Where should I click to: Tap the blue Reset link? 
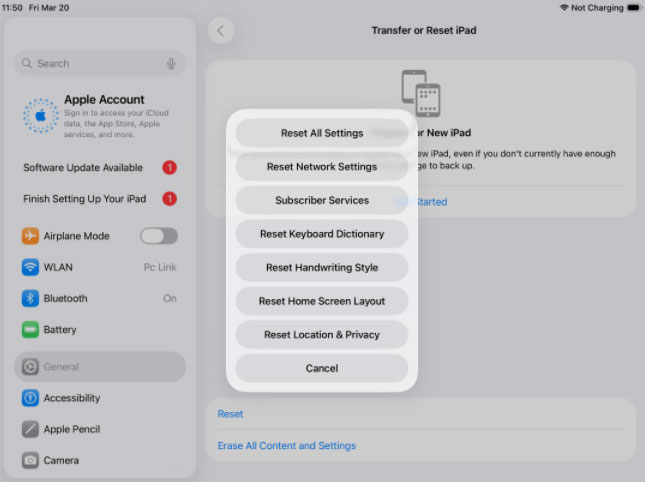click(230, 414)
